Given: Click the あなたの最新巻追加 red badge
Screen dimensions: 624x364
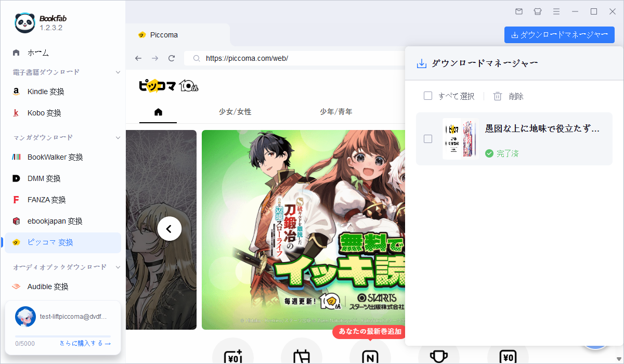Looking at the screenshot, I should 369,331.
